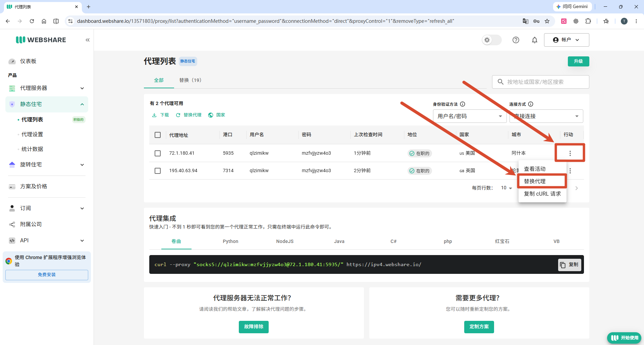
Task: Click the 下载 download link
Action: pyautogui.click(x=160, y=115)
